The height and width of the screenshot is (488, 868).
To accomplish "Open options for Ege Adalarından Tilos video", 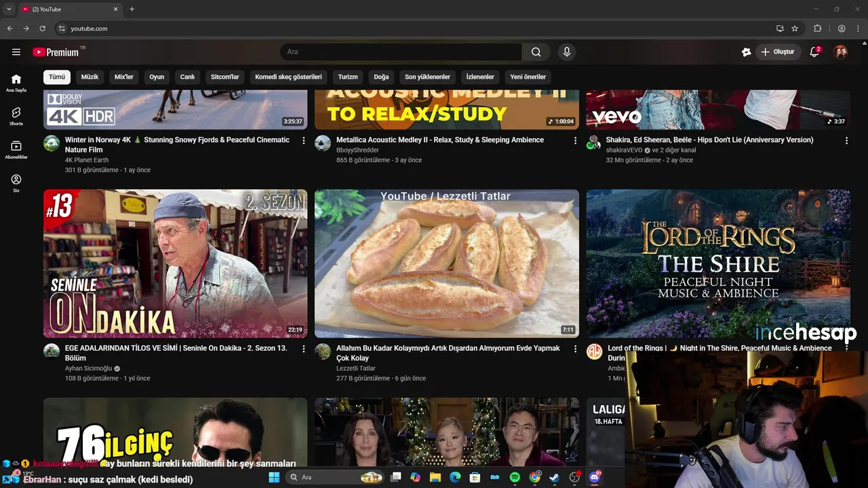I will (x=303, y=348).
